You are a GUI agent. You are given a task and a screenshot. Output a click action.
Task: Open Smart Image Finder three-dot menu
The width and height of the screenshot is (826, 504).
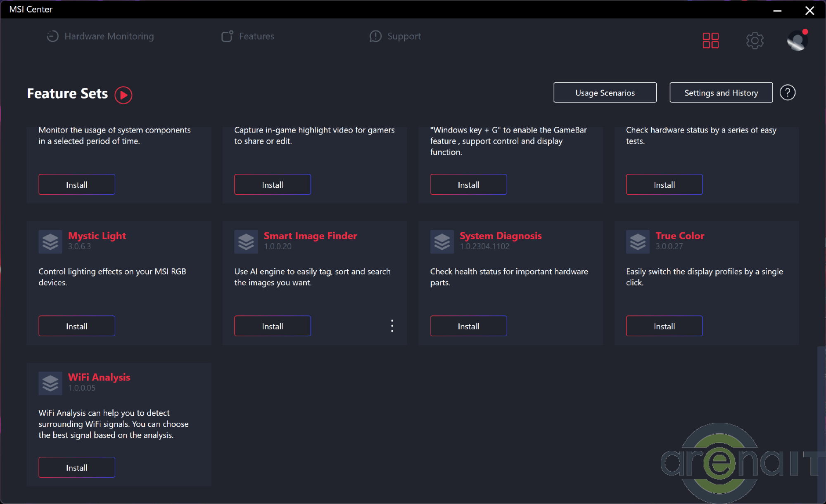click(x=392, y=326)
